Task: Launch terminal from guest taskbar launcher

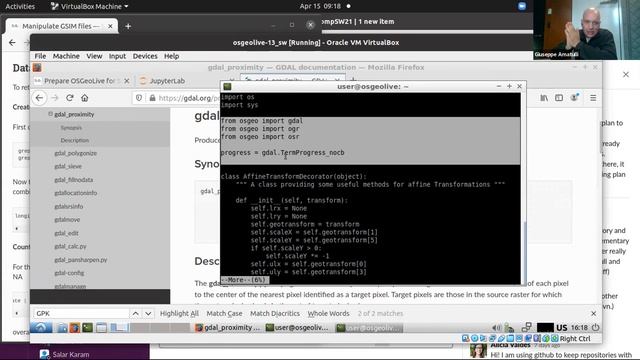Action: (x=87, y=327)
